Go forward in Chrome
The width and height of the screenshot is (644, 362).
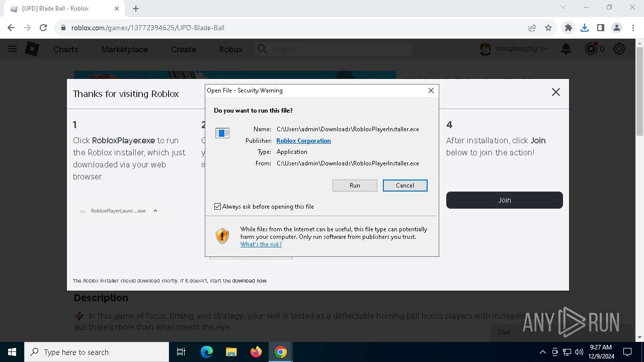pyautogui.click(x=27, y=28)
